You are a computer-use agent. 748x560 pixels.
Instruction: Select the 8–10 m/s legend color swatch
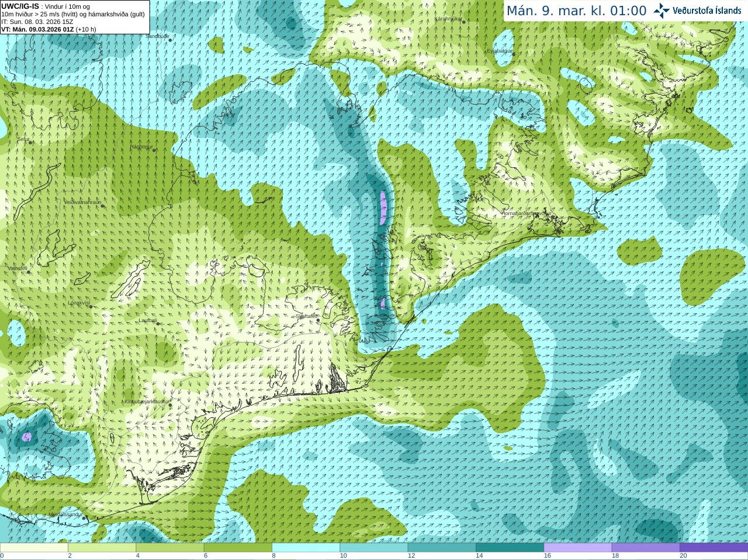pyautogui.click(x=306, y=548)
